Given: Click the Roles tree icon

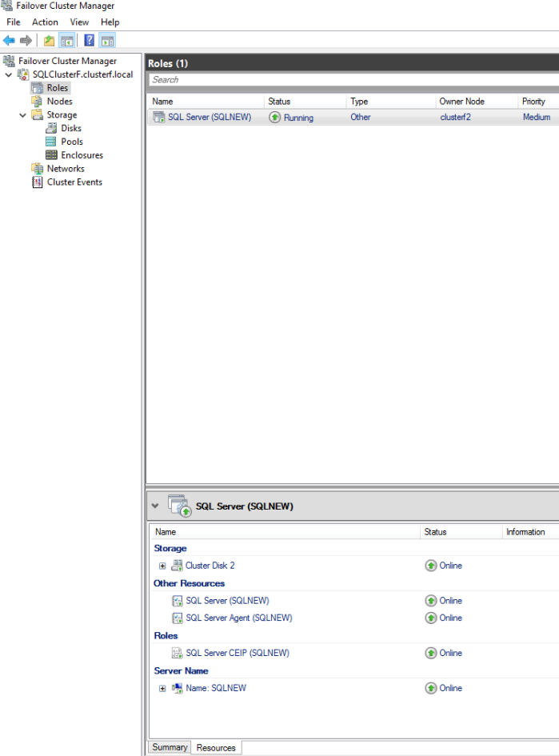Looking at the screenshot, I should click(37, 88).
